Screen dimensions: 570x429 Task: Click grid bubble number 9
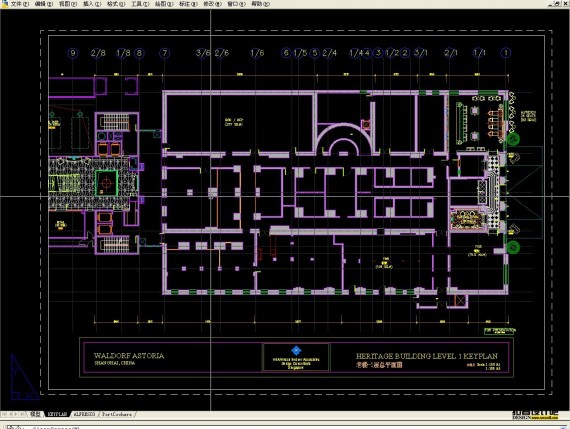point(73,53)
